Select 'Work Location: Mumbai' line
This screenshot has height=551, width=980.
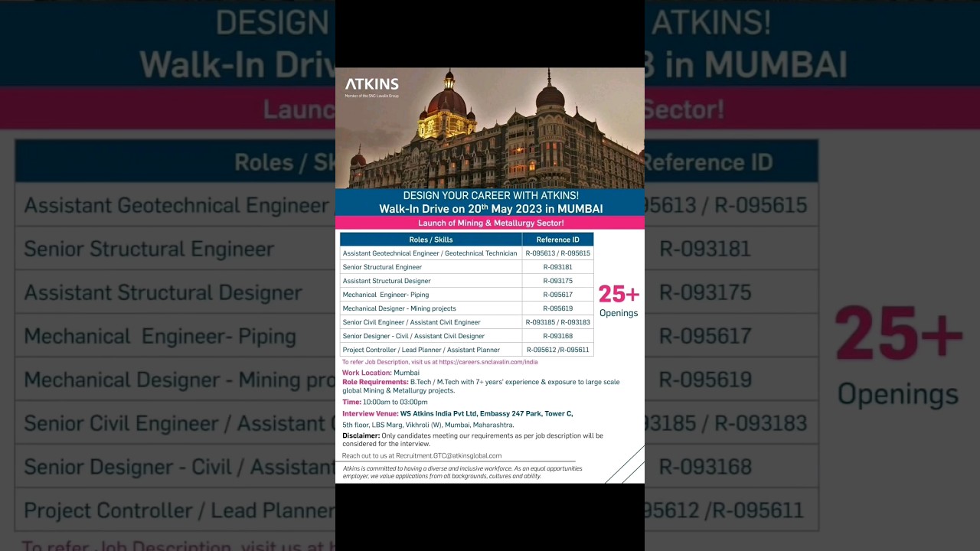(381, 373)
